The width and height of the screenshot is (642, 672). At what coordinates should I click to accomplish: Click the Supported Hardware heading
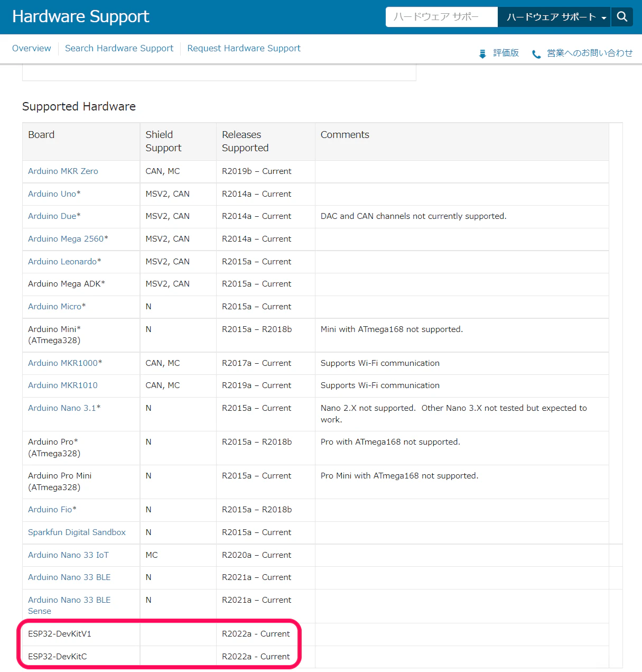pos(79,107)
